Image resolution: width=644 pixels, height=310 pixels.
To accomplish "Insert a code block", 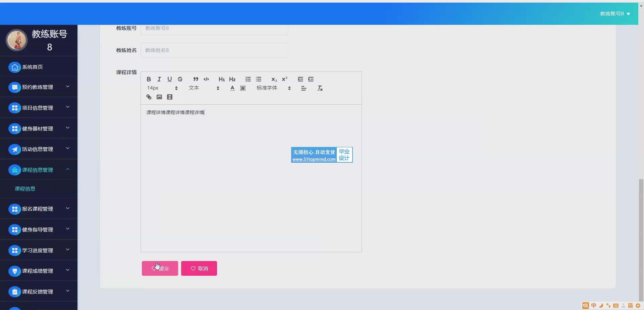I will pos(206,79).
